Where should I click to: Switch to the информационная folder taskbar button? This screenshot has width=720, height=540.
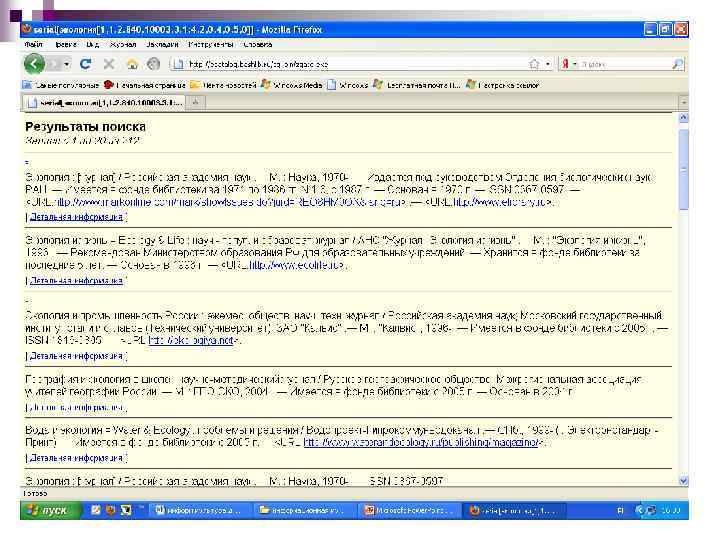(305, 510)
